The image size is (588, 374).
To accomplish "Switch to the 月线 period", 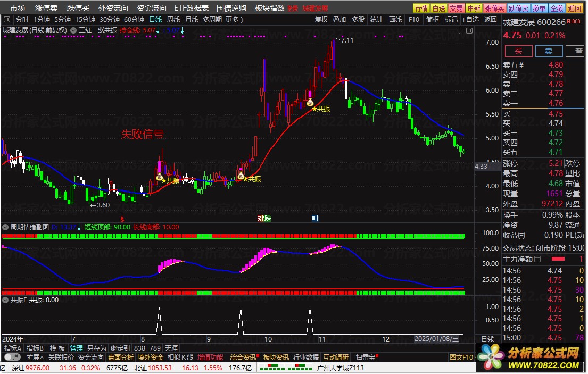I will 192,20.
